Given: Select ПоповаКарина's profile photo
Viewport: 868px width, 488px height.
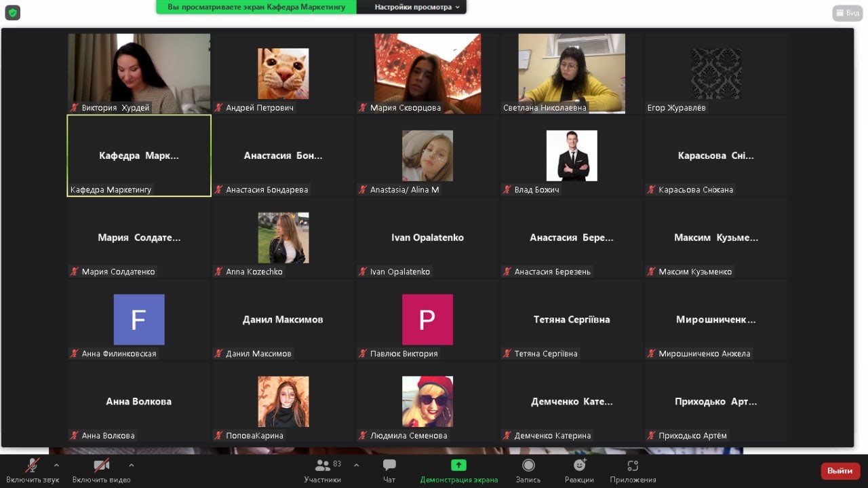Looking at the screenshot, I should (x=283, y=402).
